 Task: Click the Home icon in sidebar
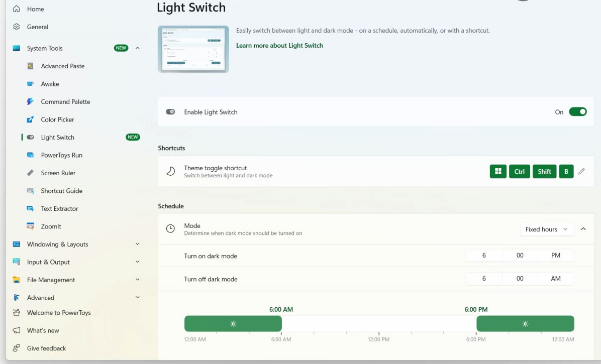click(17, 9)
